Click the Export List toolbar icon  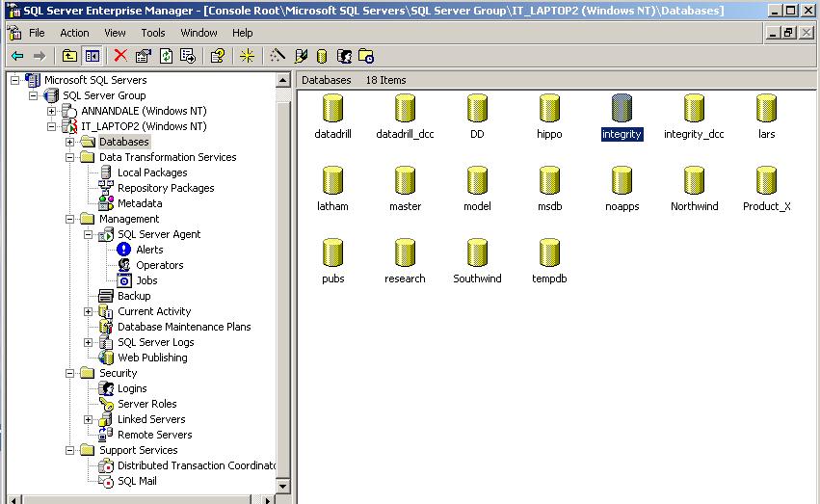click(188, 56)
